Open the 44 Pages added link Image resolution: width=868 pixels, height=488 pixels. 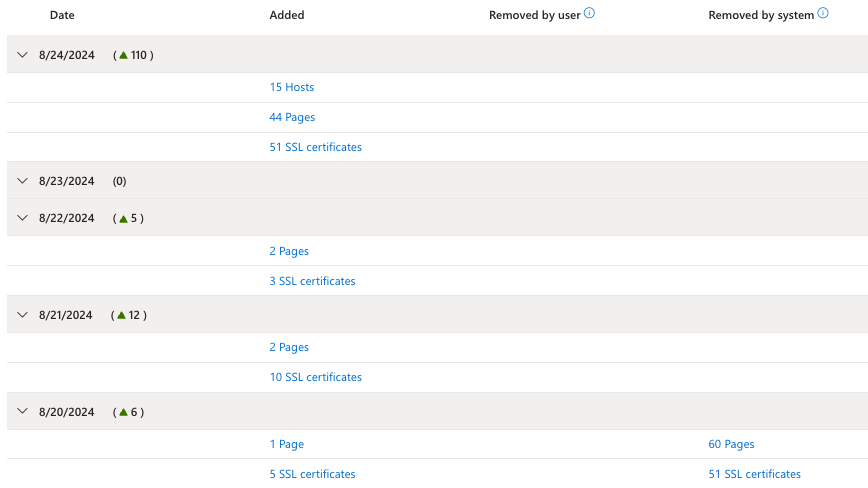pos(292,117)
